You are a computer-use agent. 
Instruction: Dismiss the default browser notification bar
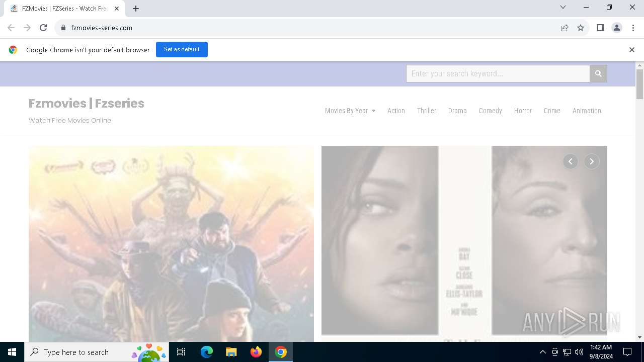631,50
